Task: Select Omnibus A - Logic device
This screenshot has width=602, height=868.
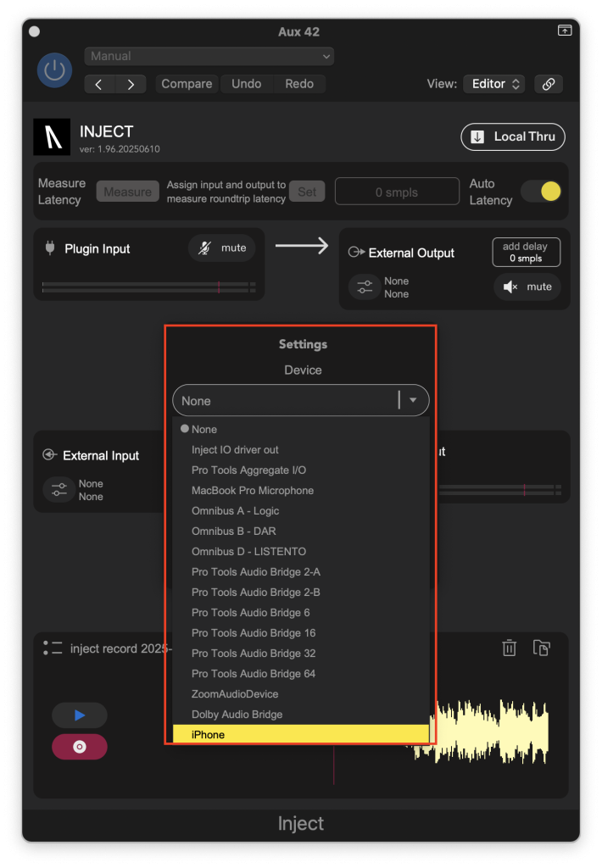Action: pyautogui.click(x=301, y=511)
